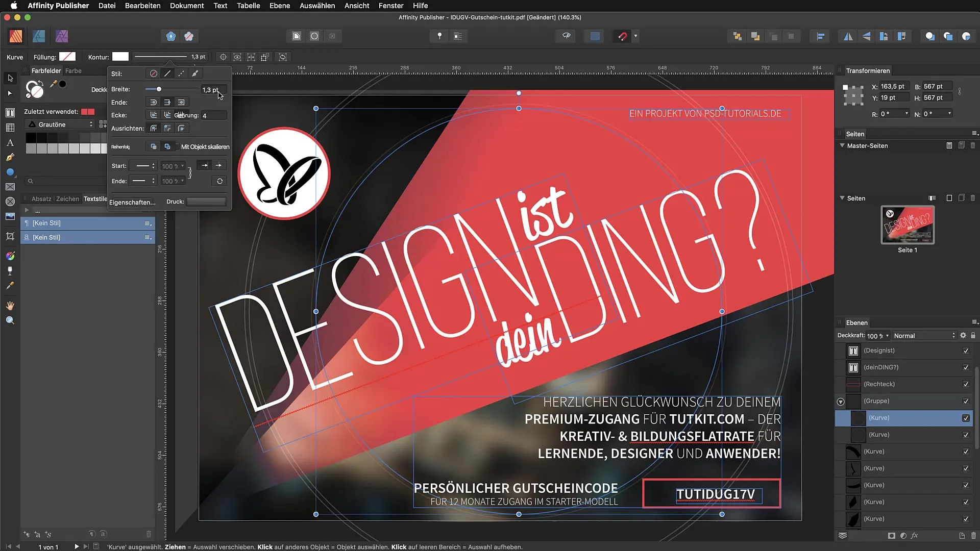The height and width of the screenshot is (551, 980).
Task: Select the Frame Text tool
Action: pyautogui.click(x=10, y=112)
